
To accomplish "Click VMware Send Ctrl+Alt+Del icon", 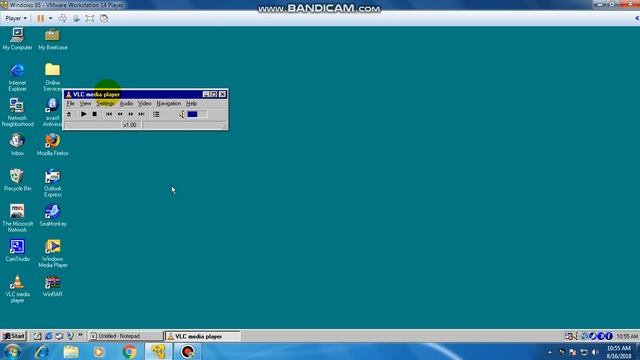I will click(x=62, y=18).
